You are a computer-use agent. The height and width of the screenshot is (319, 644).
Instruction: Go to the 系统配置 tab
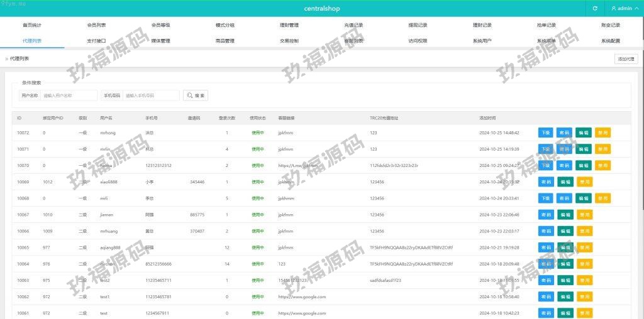point(610,41)
